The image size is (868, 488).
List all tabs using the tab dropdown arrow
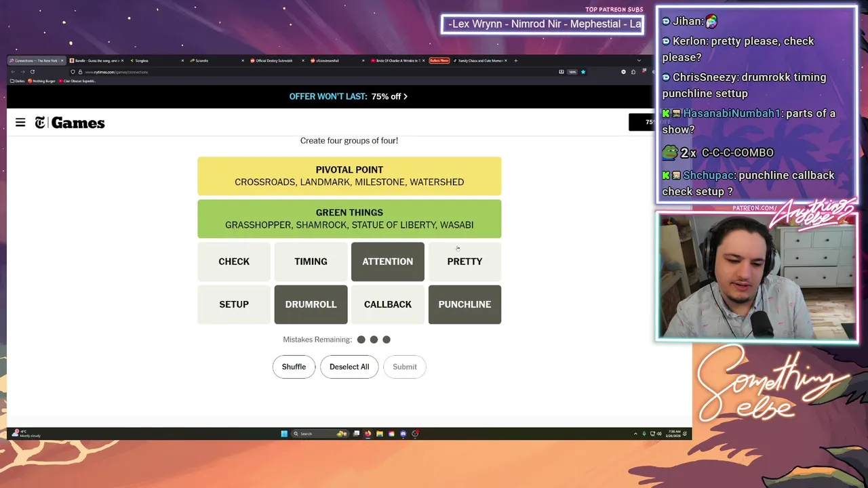pos(638,60)
